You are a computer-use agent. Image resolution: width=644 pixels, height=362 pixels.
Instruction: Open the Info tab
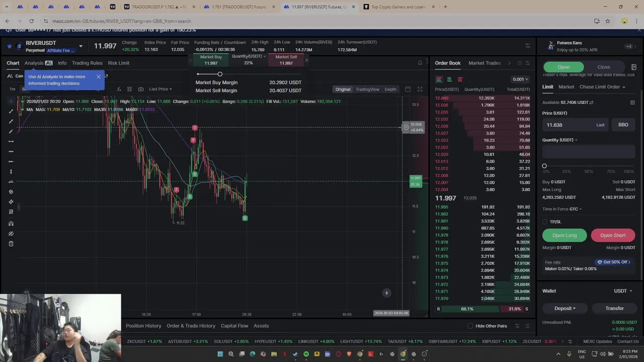click(62, 63)
